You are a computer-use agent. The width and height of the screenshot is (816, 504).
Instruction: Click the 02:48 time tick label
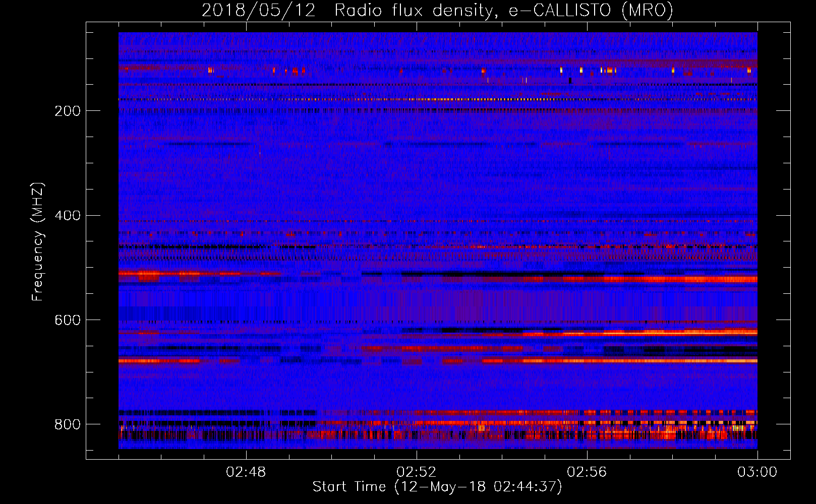click(246, 472)
